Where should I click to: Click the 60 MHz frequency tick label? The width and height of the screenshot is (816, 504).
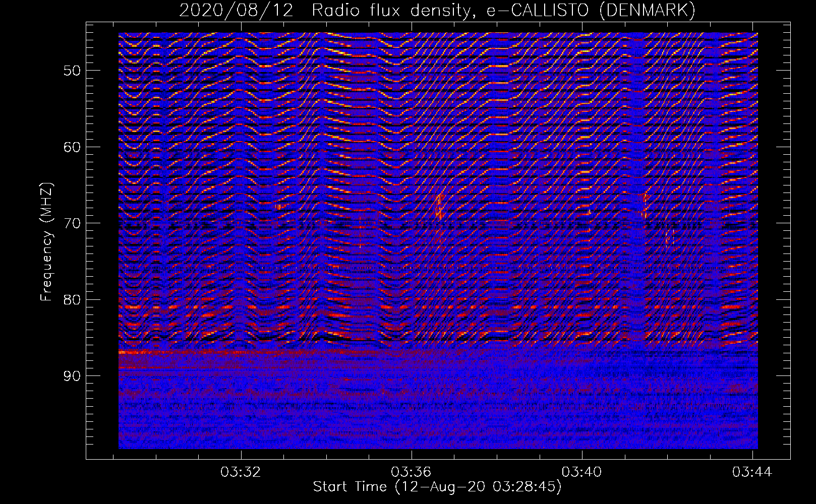click(x=72, y=147)
